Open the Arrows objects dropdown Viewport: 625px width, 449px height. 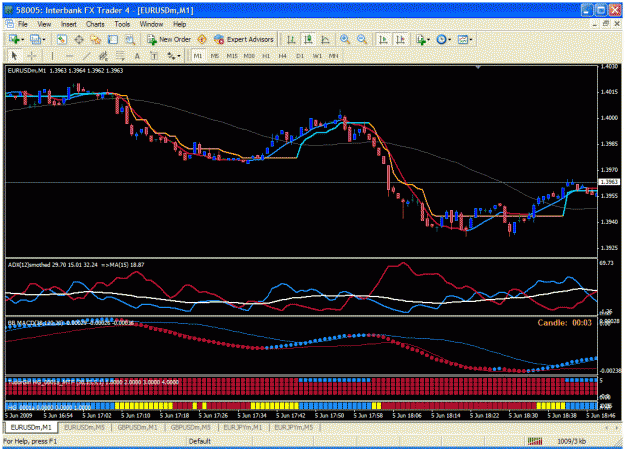[x=174, y=56]
